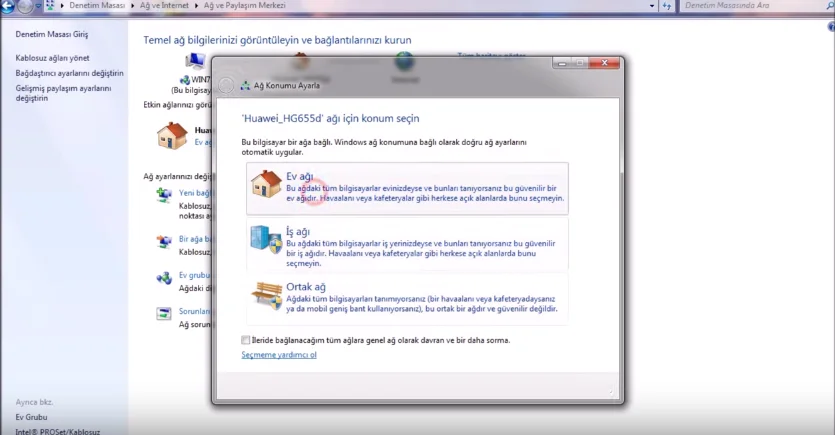Expand the arrow after Denetim Masası breadcrumb
The height and width of the screenshot is (435, 835).
[133, 5]
